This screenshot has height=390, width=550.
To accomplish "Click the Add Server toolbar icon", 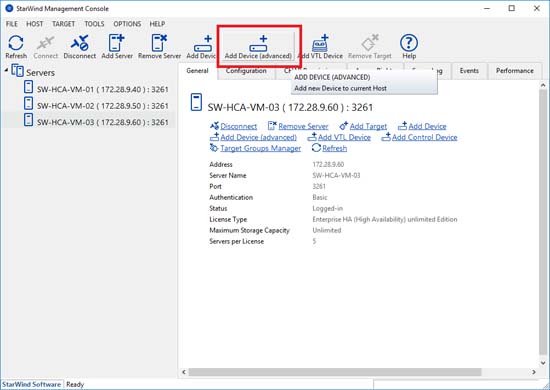I will (117, 47).
